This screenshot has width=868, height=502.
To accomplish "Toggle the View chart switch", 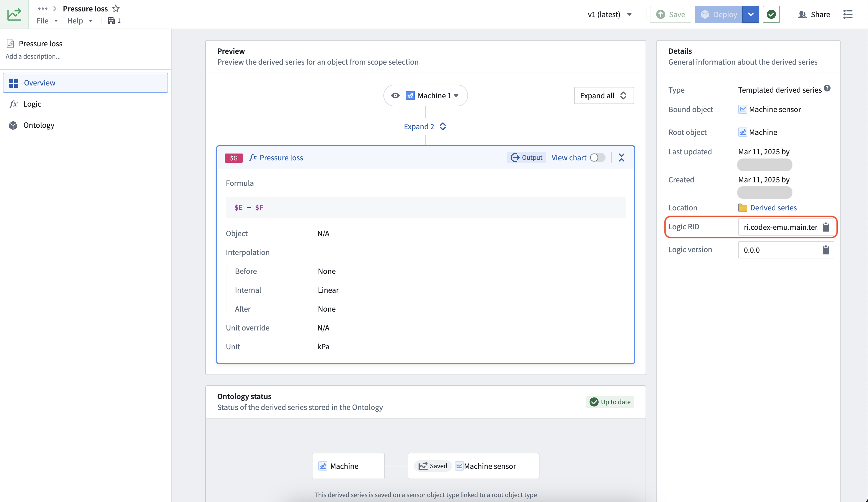I will 597,157.
